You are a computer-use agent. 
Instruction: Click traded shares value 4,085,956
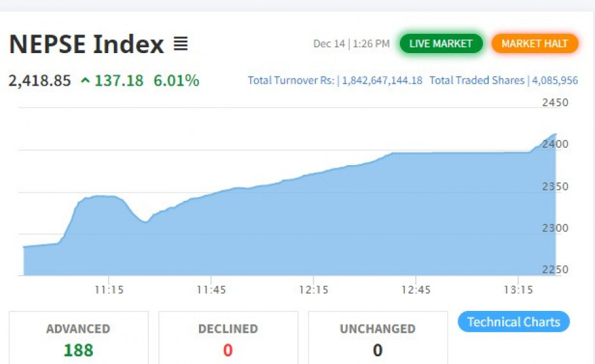click(555, 81)
